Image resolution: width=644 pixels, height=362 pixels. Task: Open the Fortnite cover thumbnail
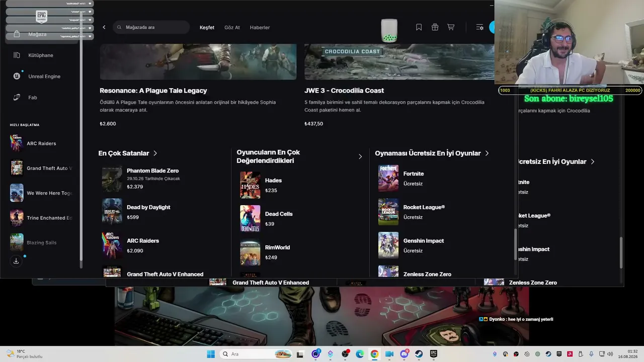pos(388,178)
